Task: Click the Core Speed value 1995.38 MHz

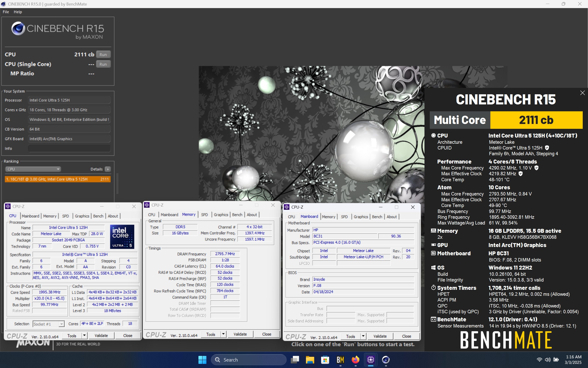Action: coord(50,292)
